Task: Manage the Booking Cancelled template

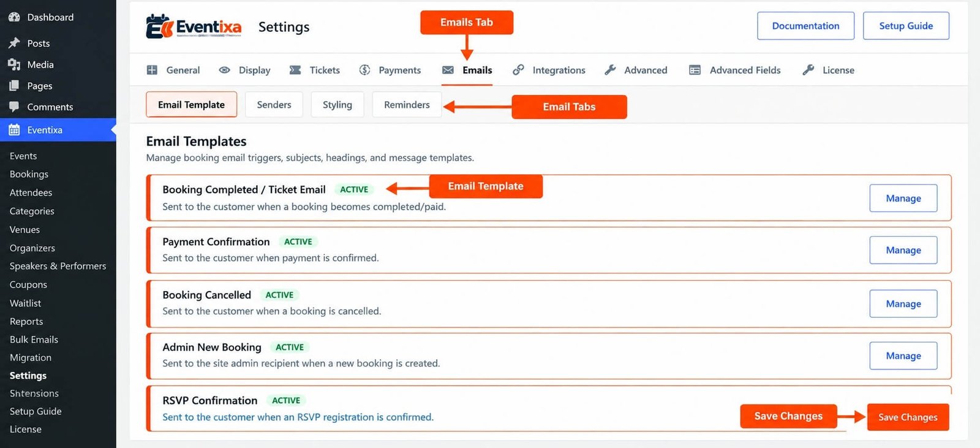Action: click(903, 303)
